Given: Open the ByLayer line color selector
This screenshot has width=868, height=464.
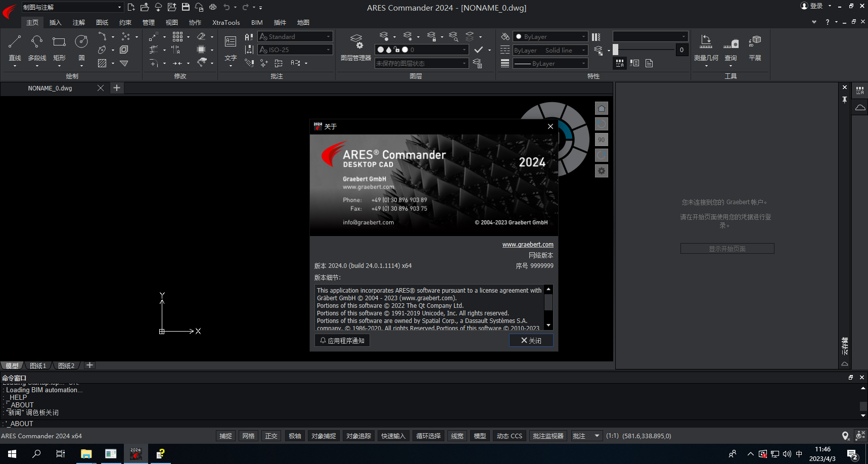Looking at the screenshot, I should coord(550,36).
